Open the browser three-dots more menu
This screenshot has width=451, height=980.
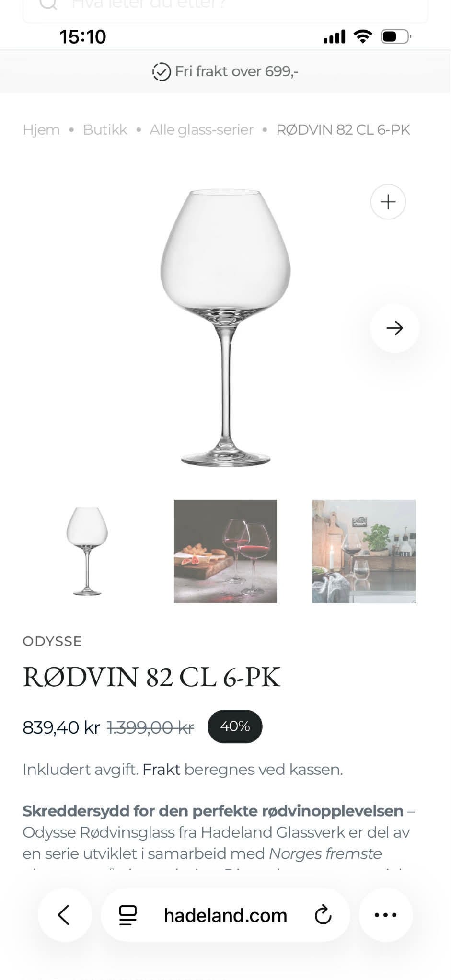[x=385, y=915]
